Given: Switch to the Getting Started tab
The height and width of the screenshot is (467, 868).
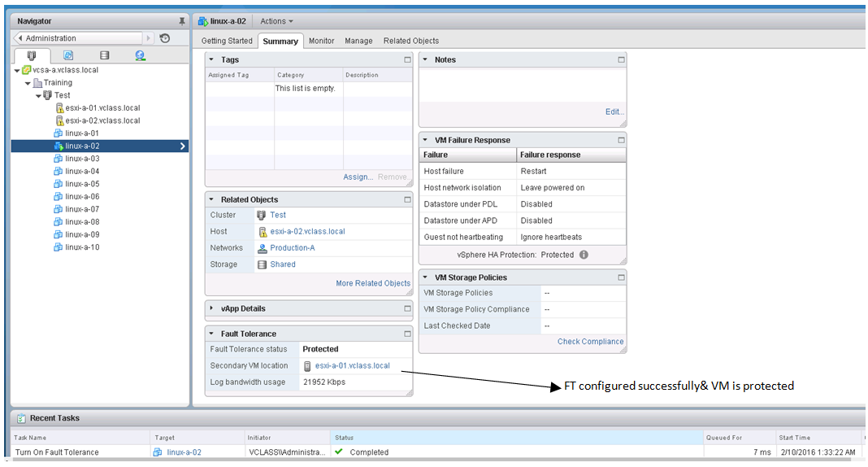Looking at the screenshot, I should pyautogui.click(x=227, y=41).
